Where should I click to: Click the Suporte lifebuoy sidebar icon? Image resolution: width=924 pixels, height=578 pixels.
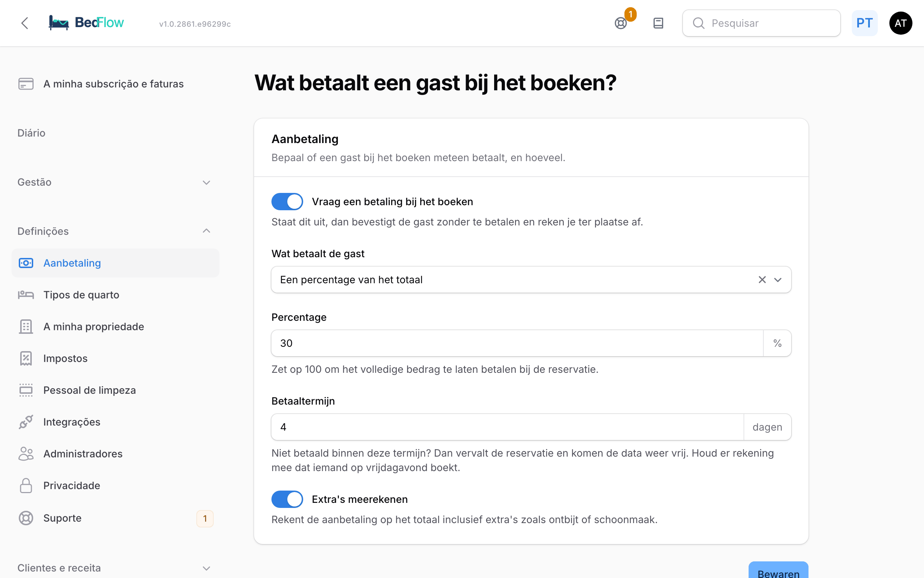(x=26, y=518)
